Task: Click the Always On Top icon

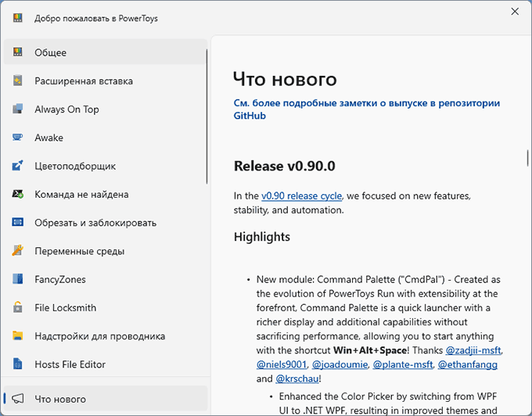Action: (18, 109)
